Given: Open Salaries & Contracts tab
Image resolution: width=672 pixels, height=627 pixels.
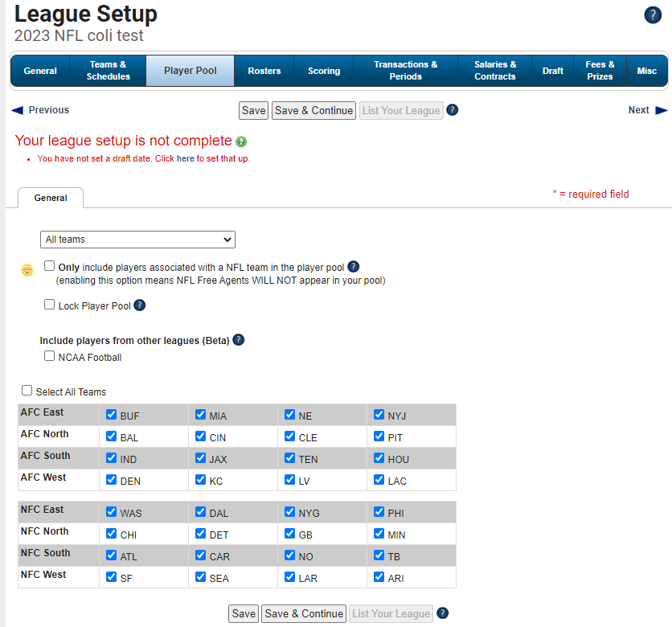Looking at the screenshot, I should (495, 71).
